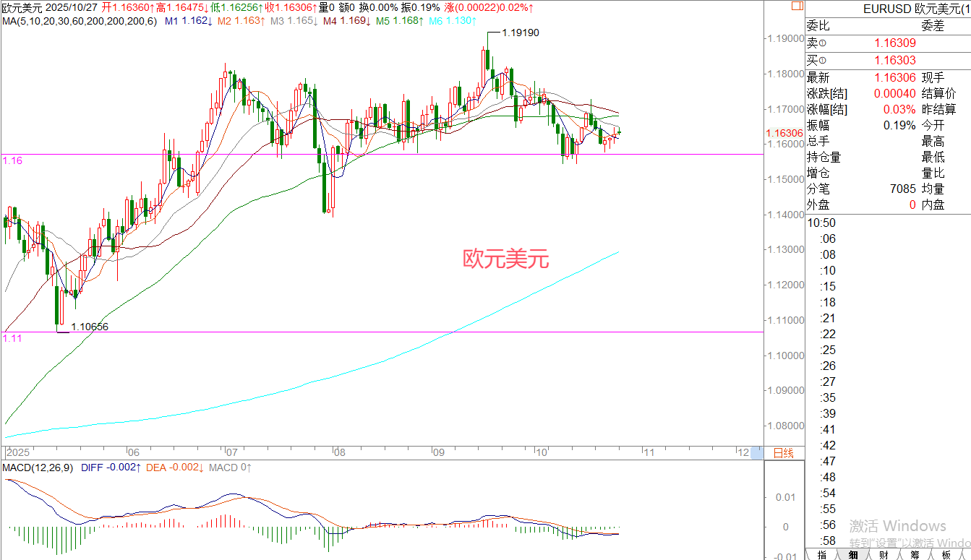Switch to the 指 tab
The image size is (971, 560).
click(x=821, y=554)
